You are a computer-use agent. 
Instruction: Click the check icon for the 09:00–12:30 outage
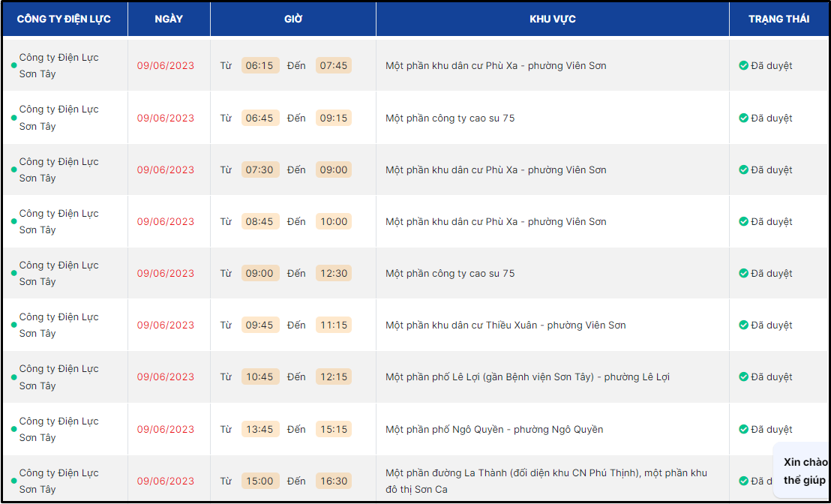(743, 274)
